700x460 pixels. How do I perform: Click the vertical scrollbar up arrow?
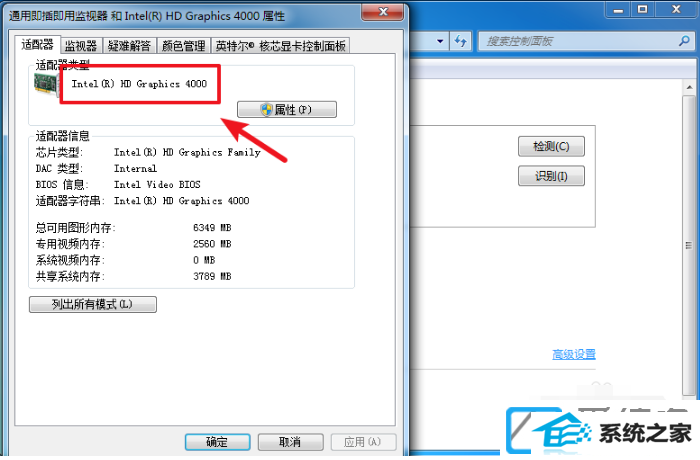[690, 88]
